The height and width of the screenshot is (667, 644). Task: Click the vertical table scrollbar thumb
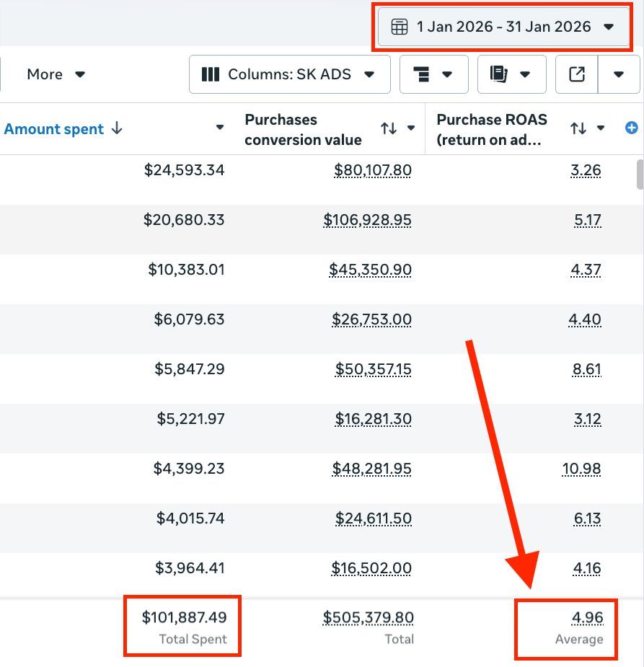pos(640,175)
